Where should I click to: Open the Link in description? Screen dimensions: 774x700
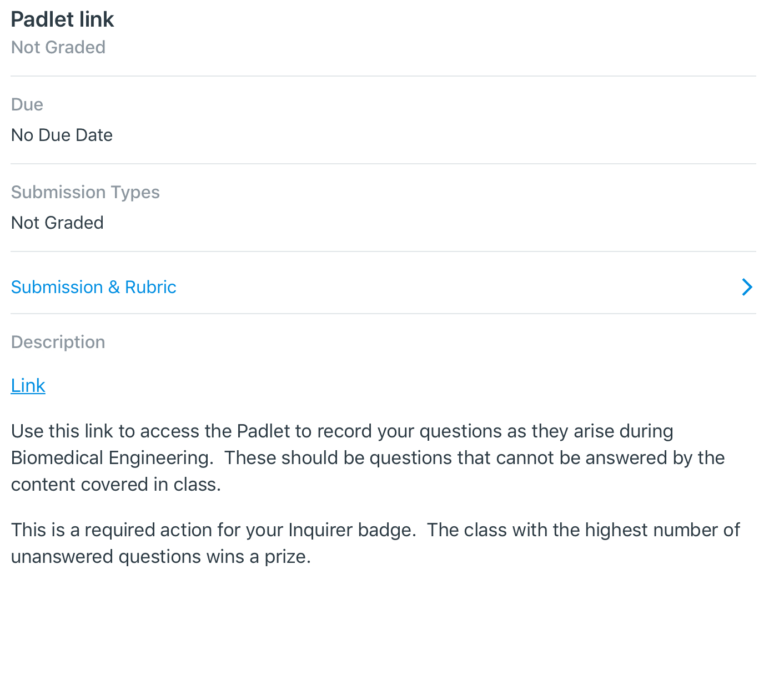coord(28,385)
